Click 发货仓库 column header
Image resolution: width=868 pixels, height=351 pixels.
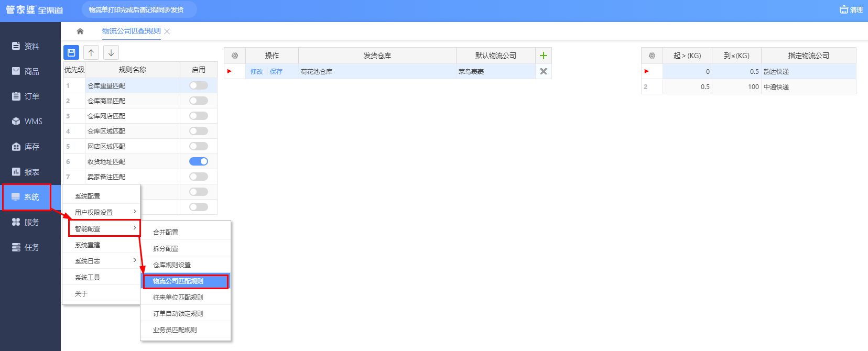pos(377,56)
